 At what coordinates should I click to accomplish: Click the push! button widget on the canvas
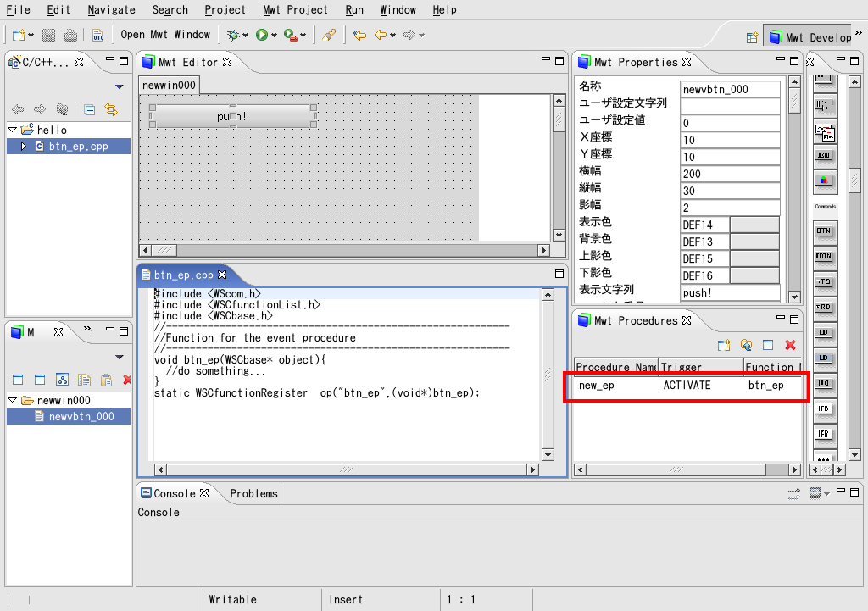point(233,116)
